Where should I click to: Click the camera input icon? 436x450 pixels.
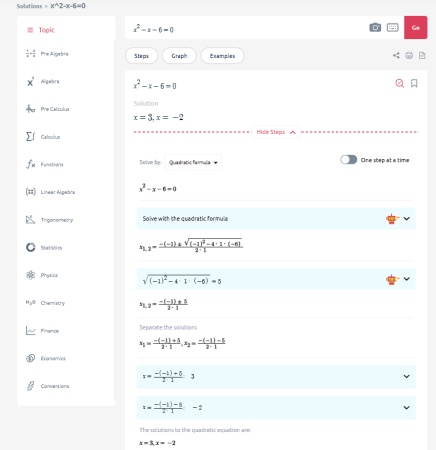tap(375, 27)
